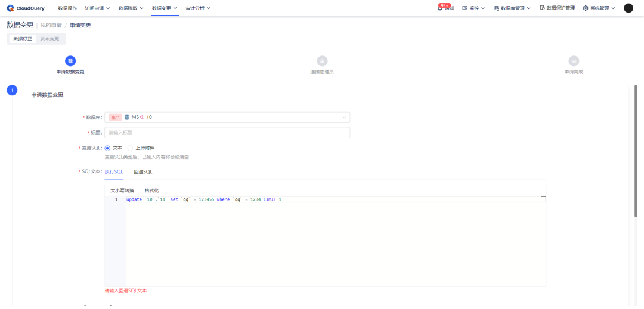Click the 99+ notification badge
644x309 pixels.
coord(444,5)
